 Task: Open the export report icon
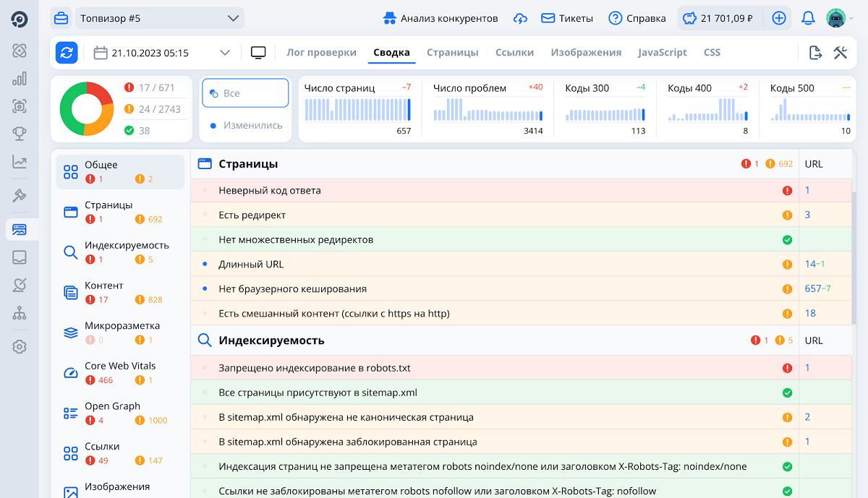coord(815,53)
